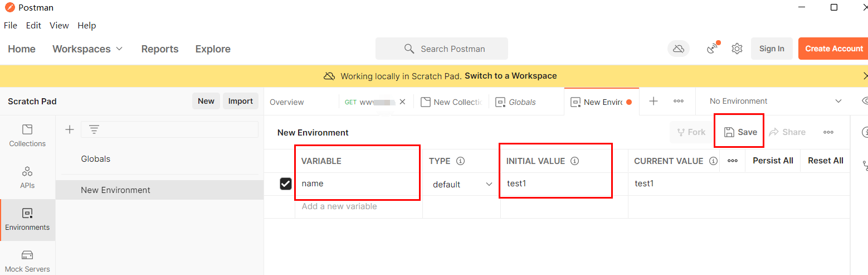The height and width of the screenshot is (275, 868).
Task: Click the Search Postman field
Action: [442, 49]
